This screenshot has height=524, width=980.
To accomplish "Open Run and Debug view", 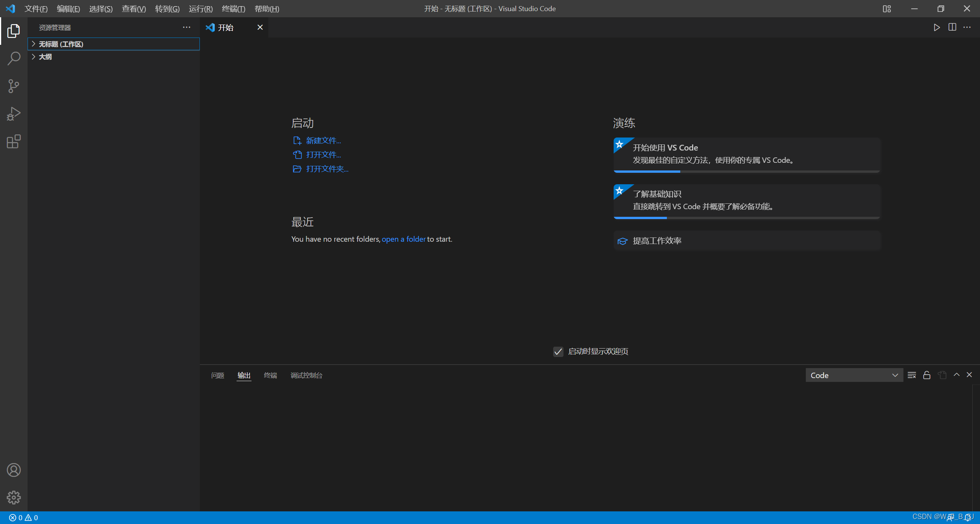I will coord(14,114).
